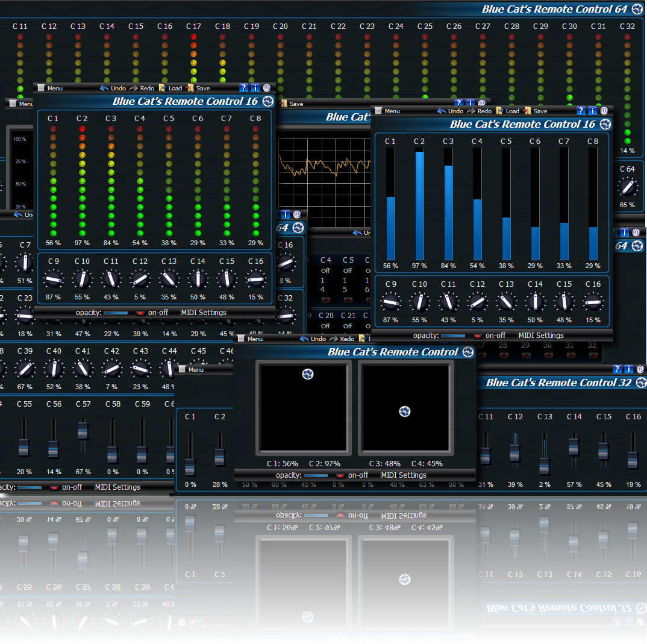Click the C 64 knob showing 65 %
This screenshot has width=647, height=644.
pos(627,188)
